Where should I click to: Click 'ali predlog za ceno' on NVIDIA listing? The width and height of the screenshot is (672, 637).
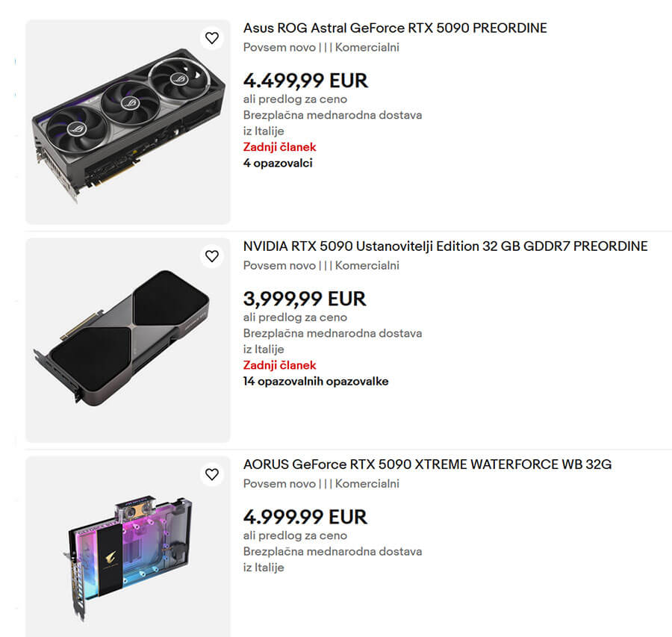pos(294,317)
